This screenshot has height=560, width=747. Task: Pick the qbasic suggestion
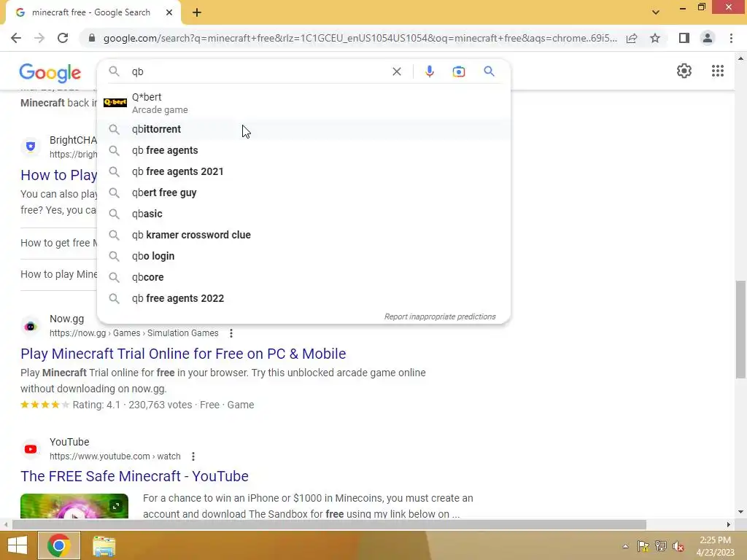click(x=303, y=214)
